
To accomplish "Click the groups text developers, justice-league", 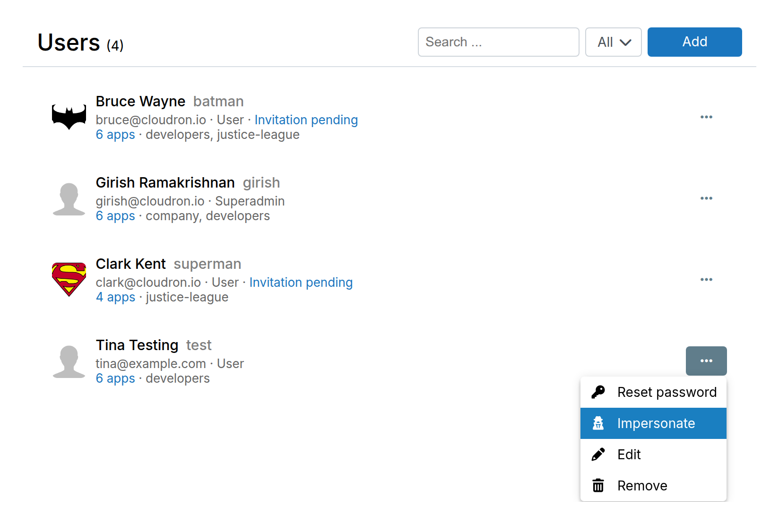I will (x=223, y=135).
